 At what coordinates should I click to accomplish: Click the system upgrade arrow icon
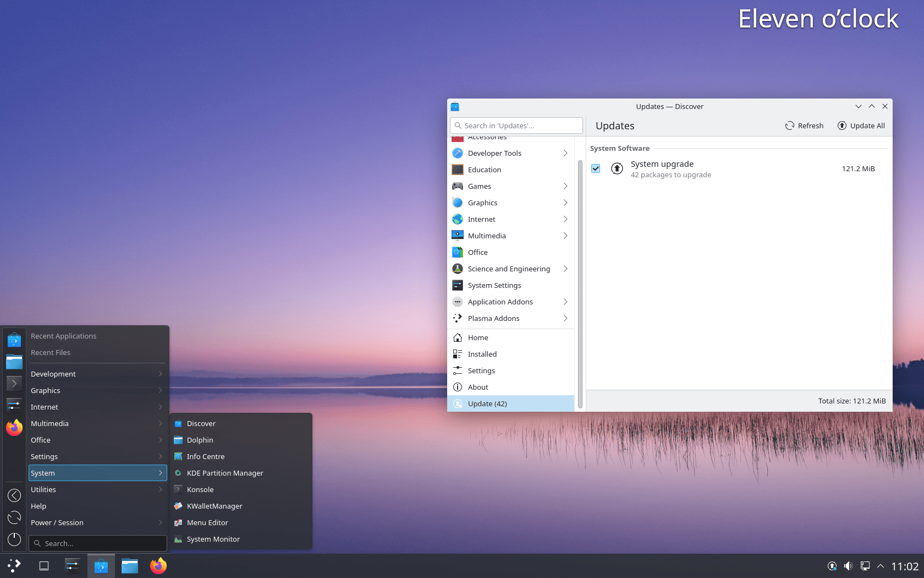tap(617, 169)
